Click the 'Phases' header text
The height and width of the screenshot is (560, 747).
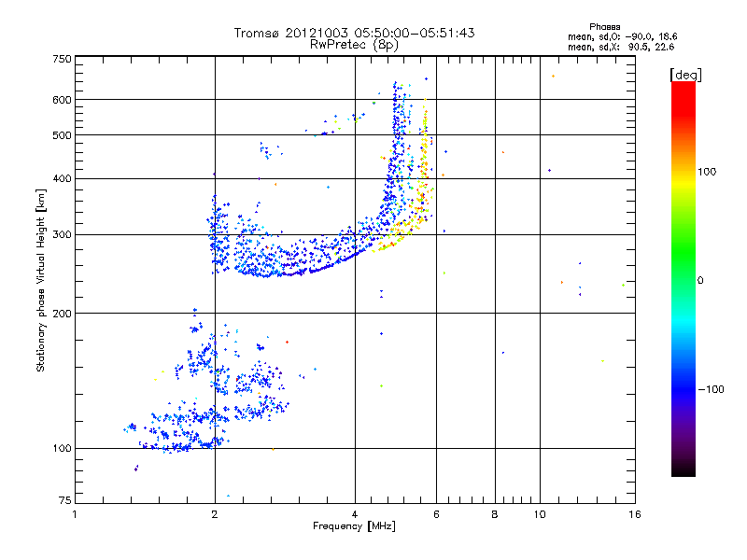tap(604, 27)
